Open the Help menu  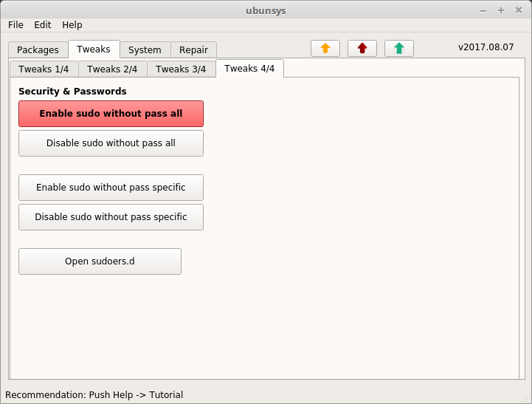click(x=72, y=25)
